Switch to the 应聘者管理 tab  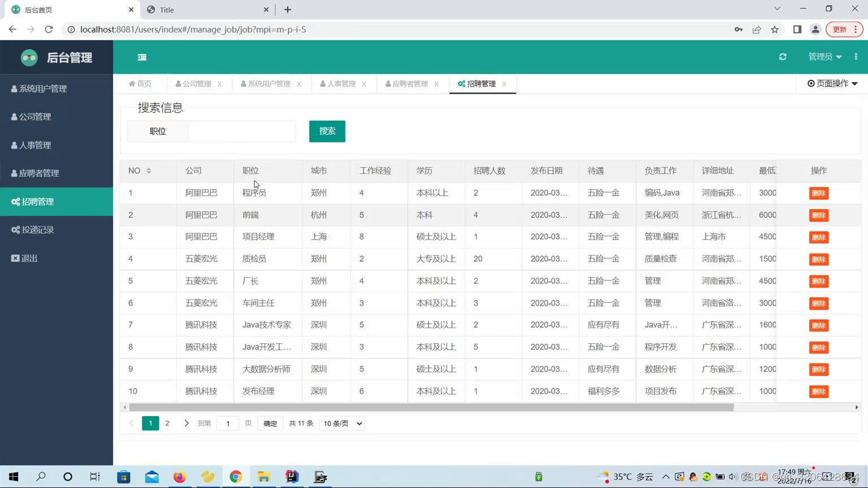click(406, 84)
